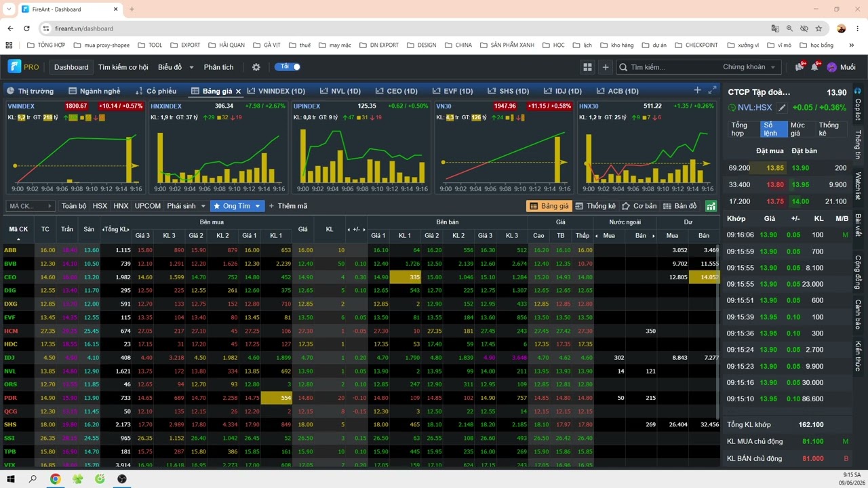Image resolution: width=868 pixels, height=488 pixels.
Task: Open the settings gear in the top menu
Action: [256, 67]
